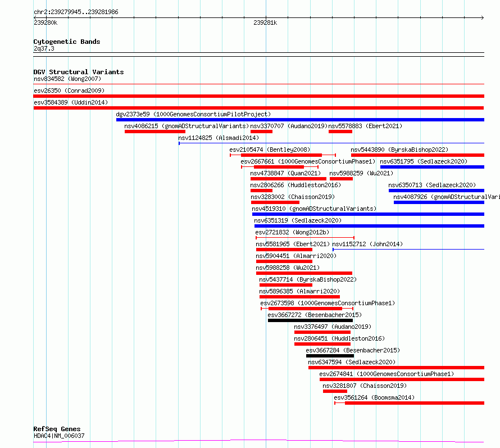Click nsv2806266 (Huddleston2016) label
Image resolution: width=500 pixels, height=448 pixels.
click(296, 185)
